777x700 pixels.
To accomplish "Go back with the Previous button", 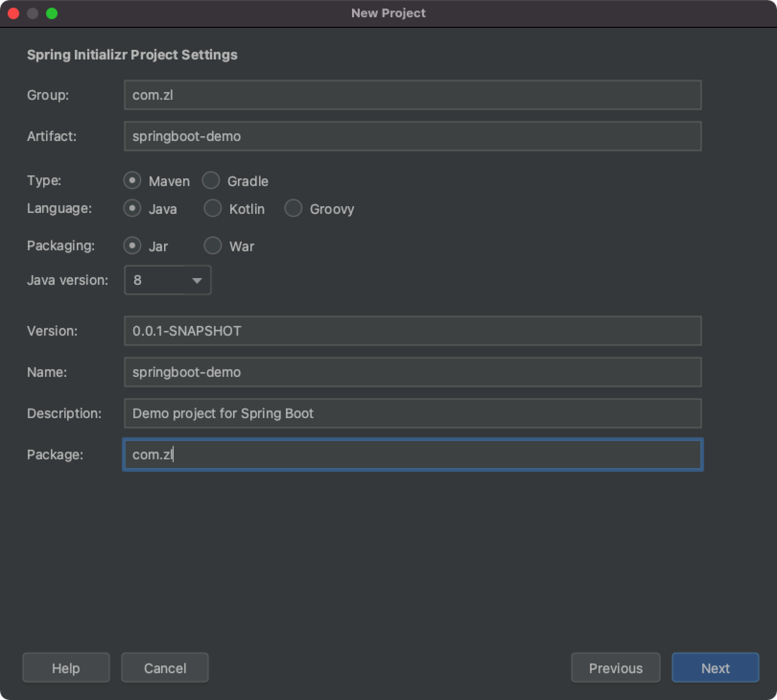I will click(615, 667).
